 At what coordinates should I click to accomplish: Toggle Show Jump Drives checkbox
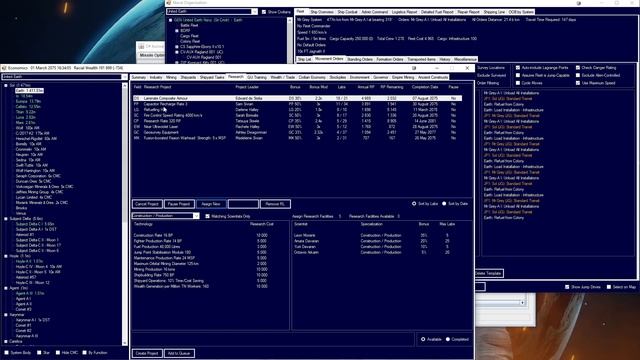(567, 287)
